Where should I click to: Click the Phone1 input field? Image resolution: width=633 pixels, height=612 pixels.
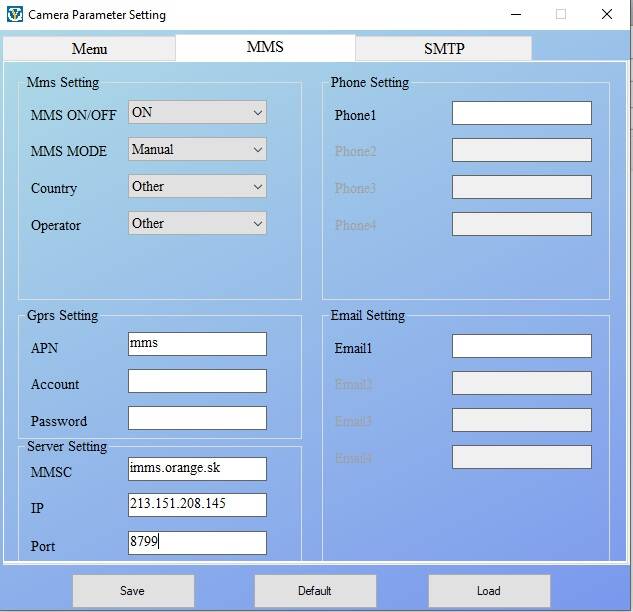521,113
